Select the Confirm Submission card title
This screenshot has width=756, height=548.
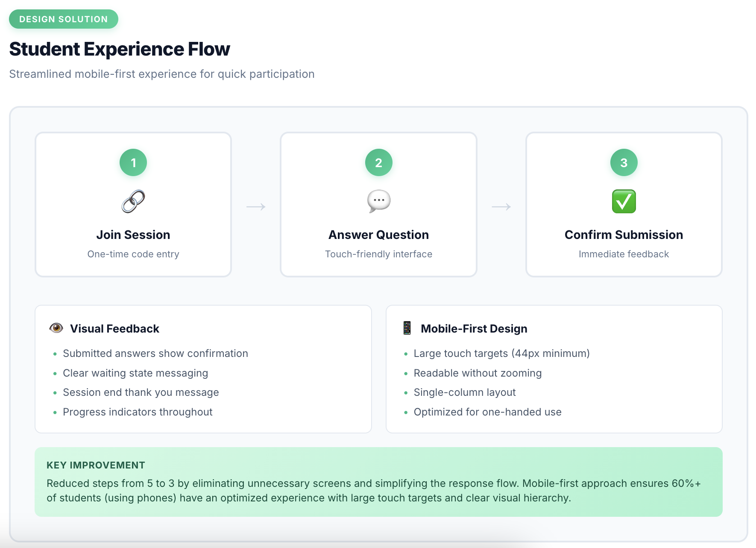click(x=624, y=235)
